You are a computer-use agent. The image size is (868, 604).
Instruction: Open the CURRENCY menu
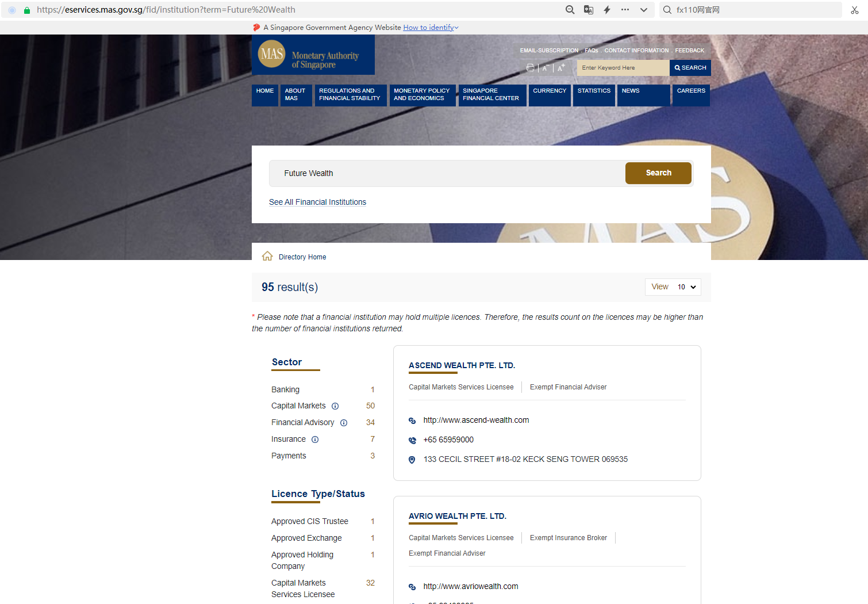pyautogui.click(x=550, y=95)
